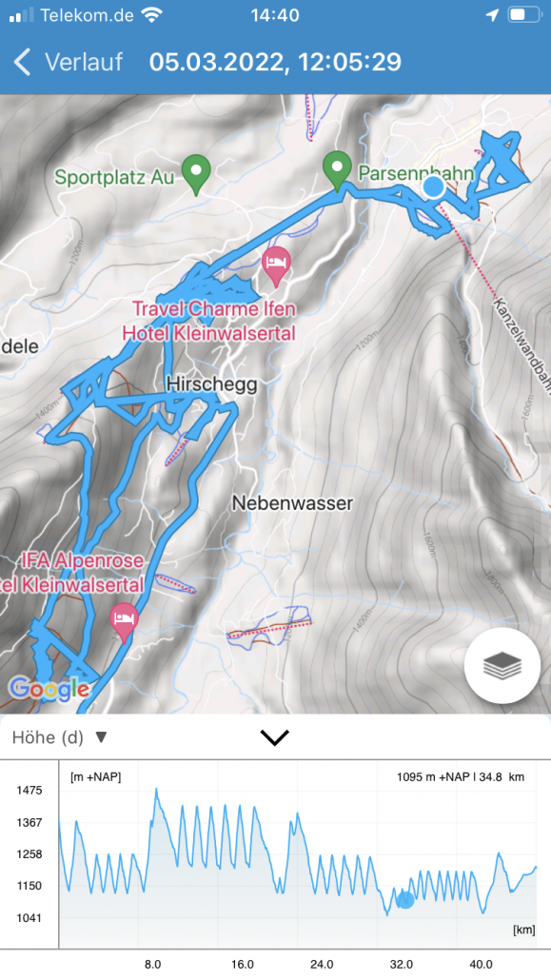Tap the recording date title 05.03.2022, 12:05:29

click(275, 62)
